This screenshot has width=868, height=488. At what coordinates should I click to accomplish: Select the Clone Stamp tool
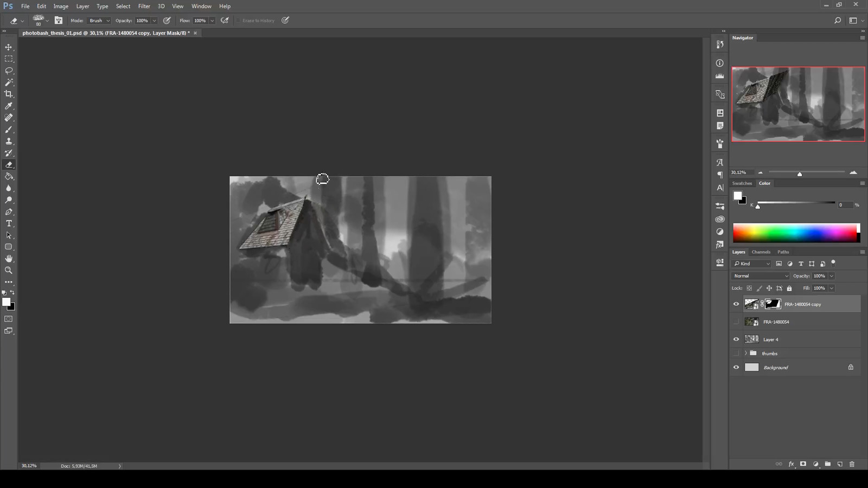(9, 141)
